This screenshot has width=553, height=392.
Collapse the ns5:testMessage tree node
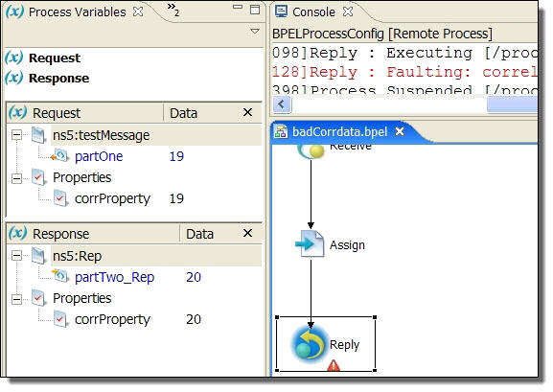[x=16, y=135]
